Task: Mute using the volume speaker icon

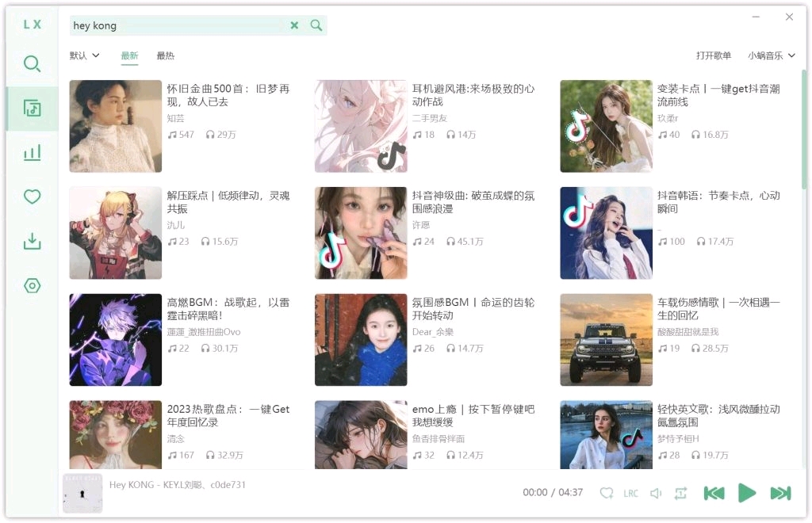Action: [x=656, y=493]
